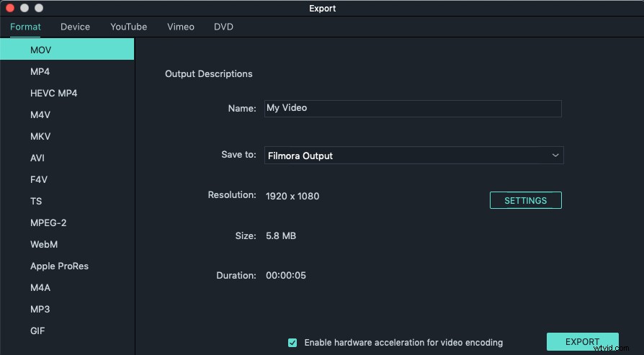Click the SETTINGS button

(x=525, y=201)
